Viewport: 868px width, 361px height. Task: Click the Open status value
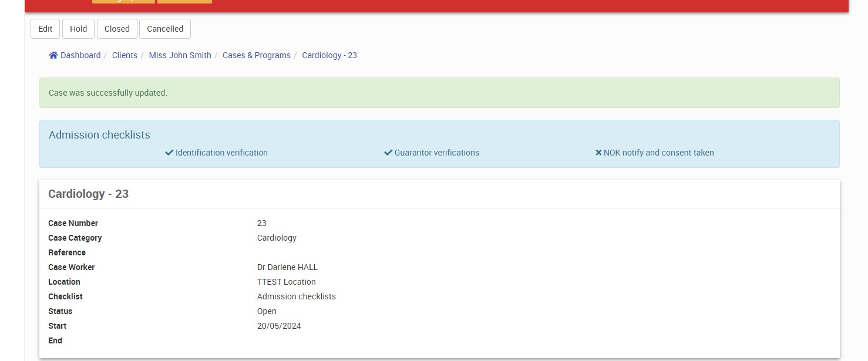pyautogui.click(x=267, y=311)
